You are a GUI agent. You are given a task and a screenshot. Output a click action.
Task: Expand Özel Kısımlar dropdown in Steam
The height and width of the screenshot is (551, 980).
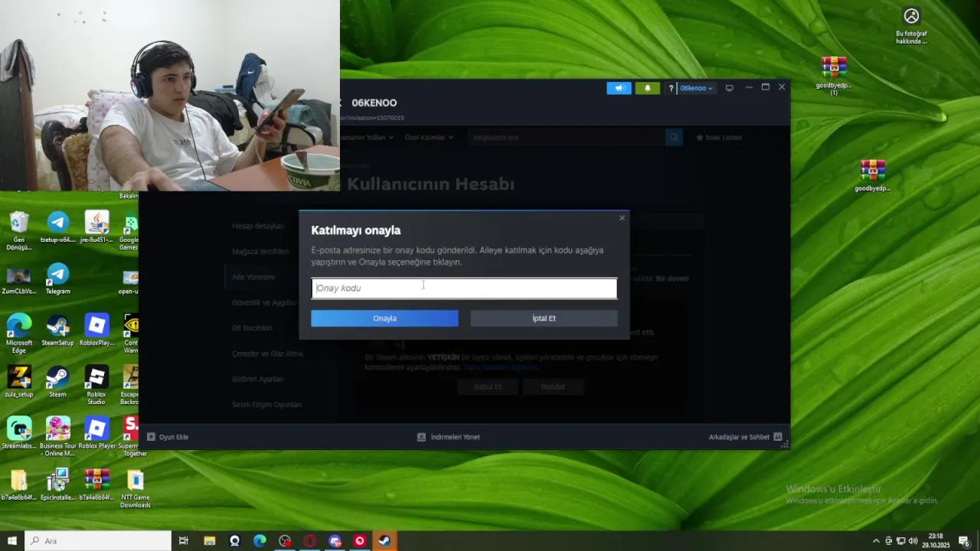point(429,138)
